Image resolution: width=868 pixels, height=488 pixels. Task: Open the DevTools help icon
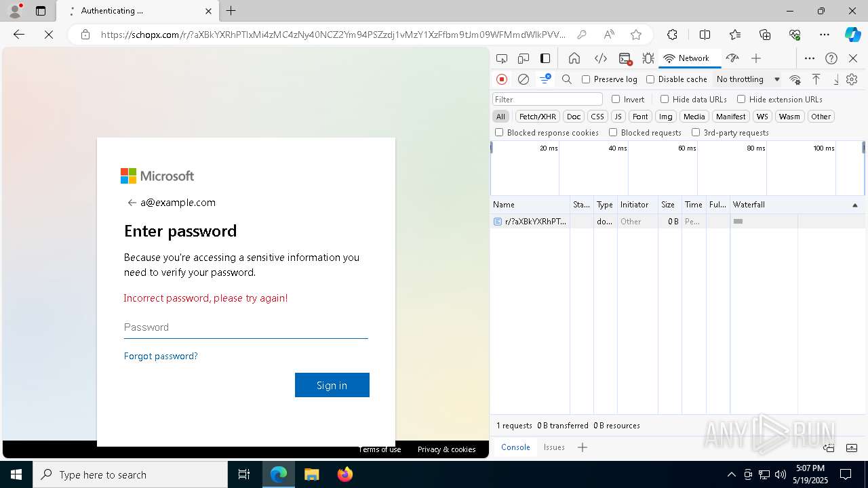(x=831, y=58)
